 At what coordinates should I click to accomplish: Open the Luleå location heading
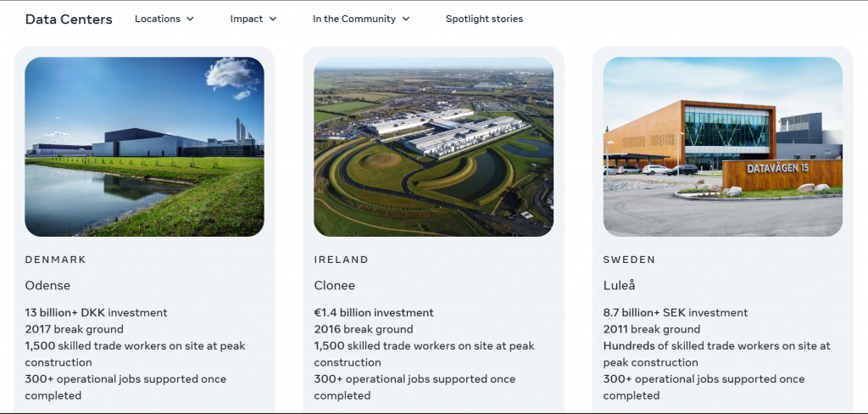pos(619,285)
